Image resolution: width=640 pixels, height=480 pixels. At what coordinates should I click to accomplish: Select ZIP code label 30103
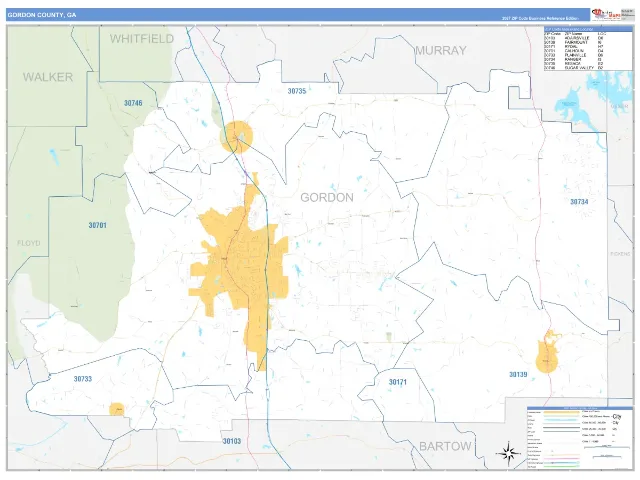232,441
